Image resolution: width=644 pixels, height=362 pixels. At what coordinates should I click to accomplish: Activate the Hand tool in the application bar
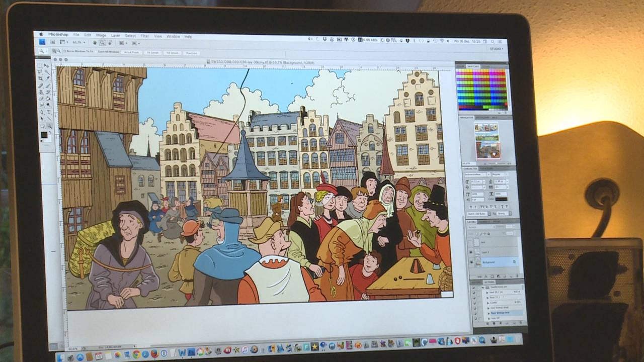95,43
